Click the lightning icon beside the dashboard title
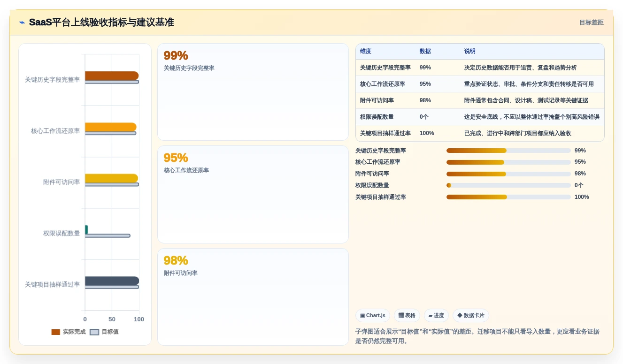This screenshot has height=364, width=623. coord(22,23)
